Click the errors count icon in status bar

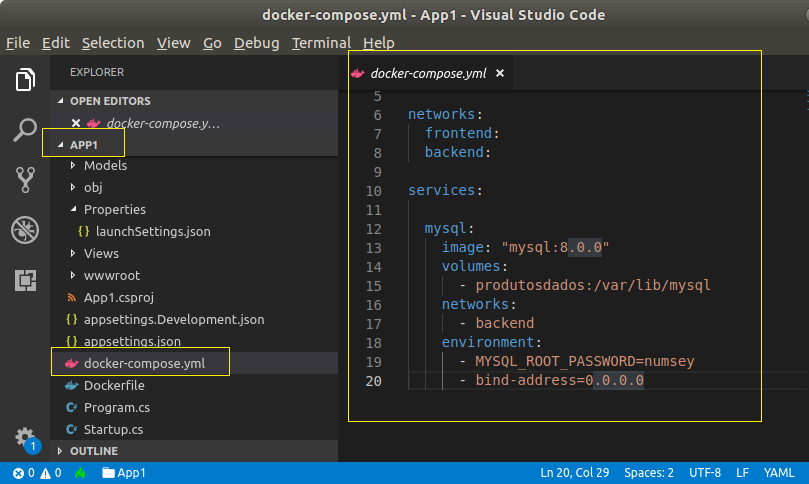click(x=18, y=473)
